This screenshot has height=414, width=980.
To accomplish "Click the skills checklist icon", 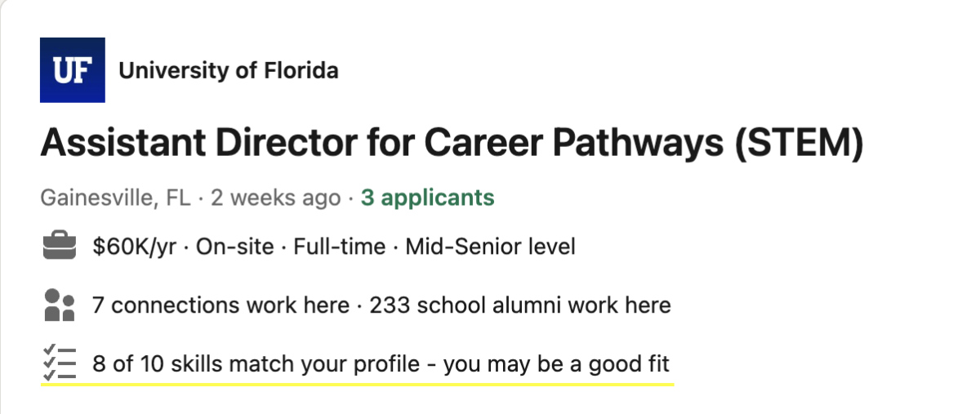I will [58, 363].
